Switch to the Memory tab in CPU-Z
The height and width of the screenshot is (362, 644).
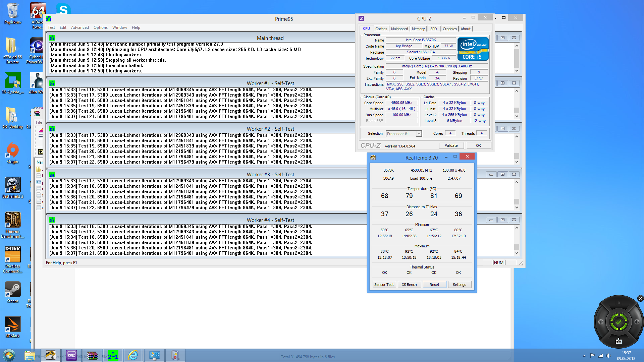click(x=418, y=29)
